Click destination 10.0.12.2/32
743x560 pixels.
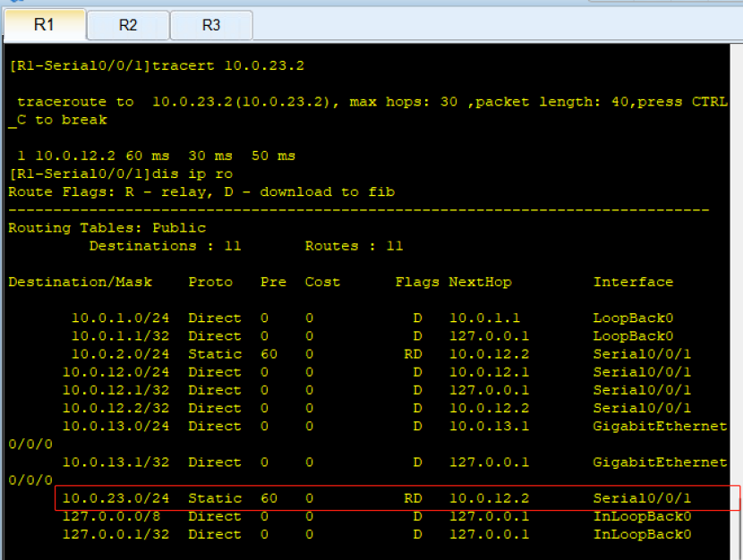click(115, 408)
